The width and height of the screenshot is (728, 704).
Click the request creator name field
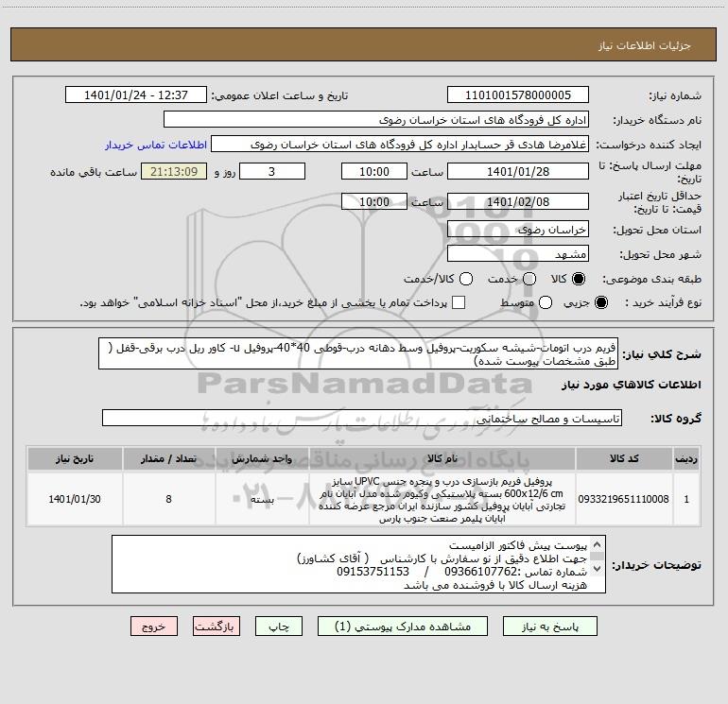(400, 145)
